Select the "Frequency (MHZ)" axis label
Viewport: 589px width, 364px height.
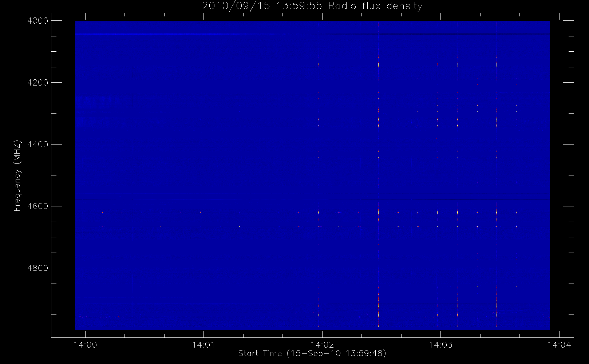[17, 175]
